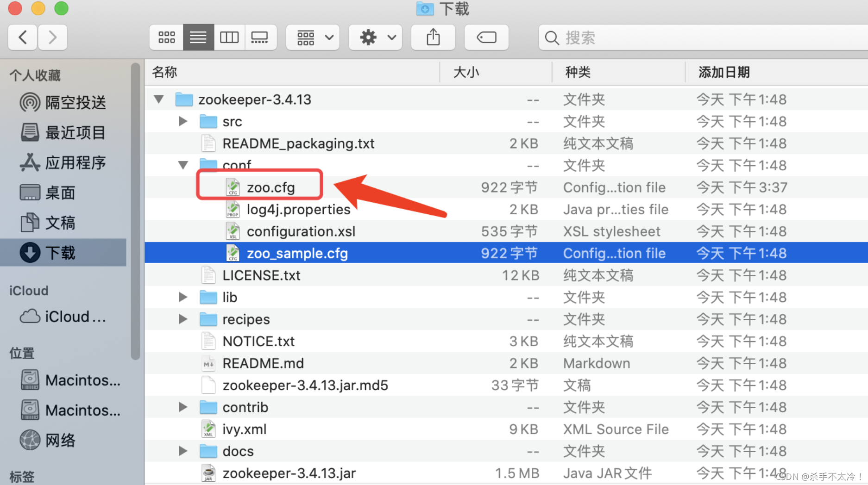Screen dimensions: 868x485
Task: Go forward with the right chevron button
Action: click(52, 37)
